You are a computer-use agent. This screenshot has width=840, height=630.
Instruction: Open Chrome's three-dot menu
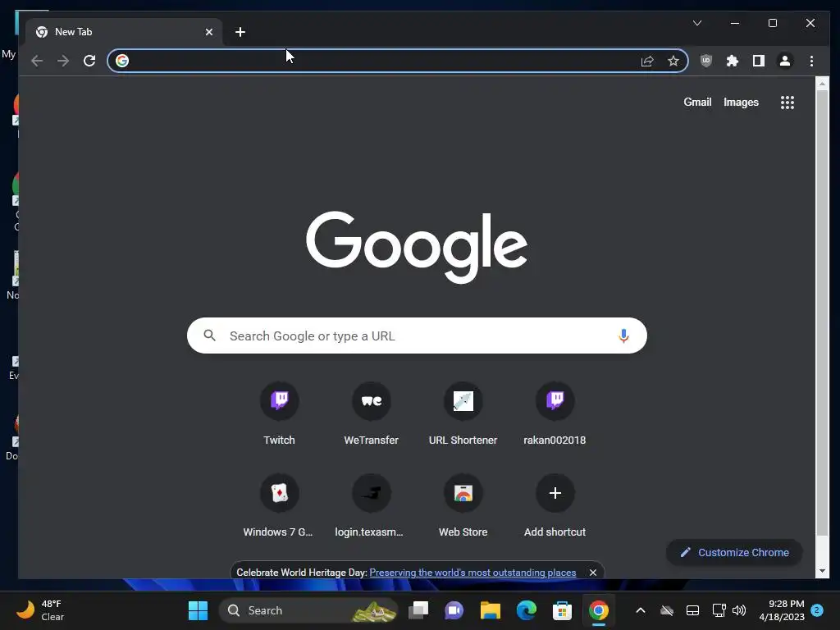[811, 61]
